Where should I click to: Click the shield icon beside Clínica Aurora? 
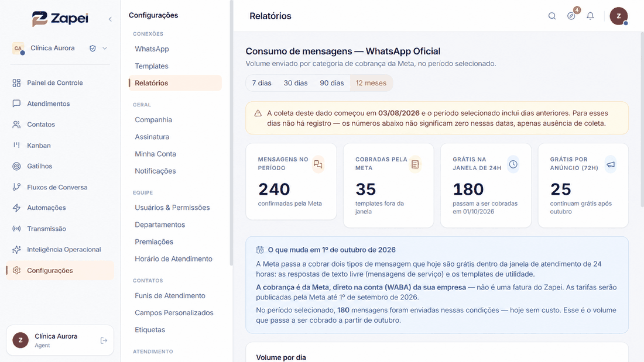pyautogui.click(x=93, y=48)
